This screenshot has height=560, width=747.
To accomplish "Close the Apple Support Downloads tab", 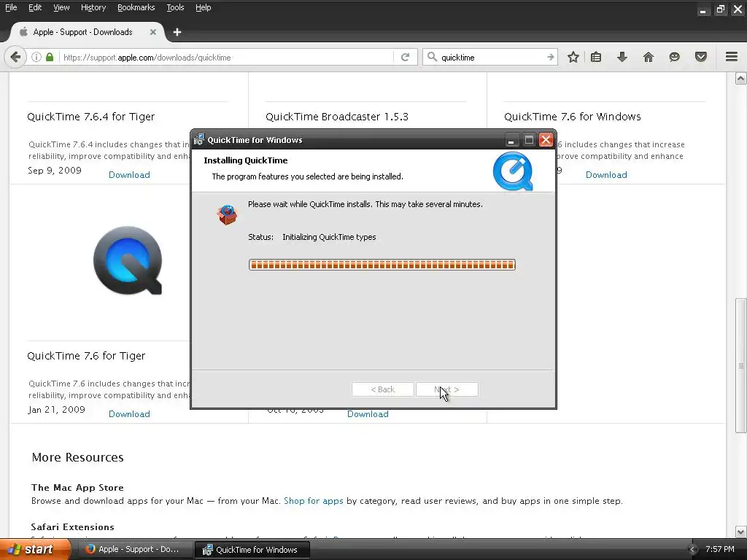I will [x=153, y=32].
